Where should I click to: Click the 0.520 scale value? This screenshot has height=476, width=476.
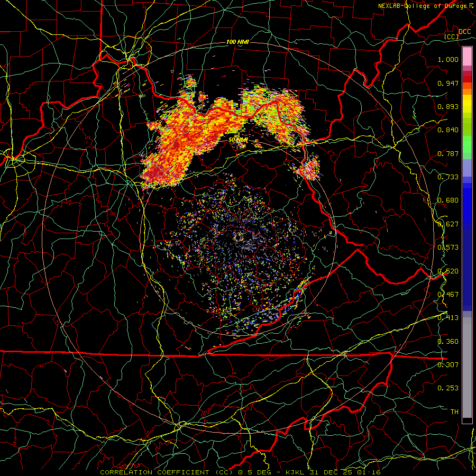point(448,271)
